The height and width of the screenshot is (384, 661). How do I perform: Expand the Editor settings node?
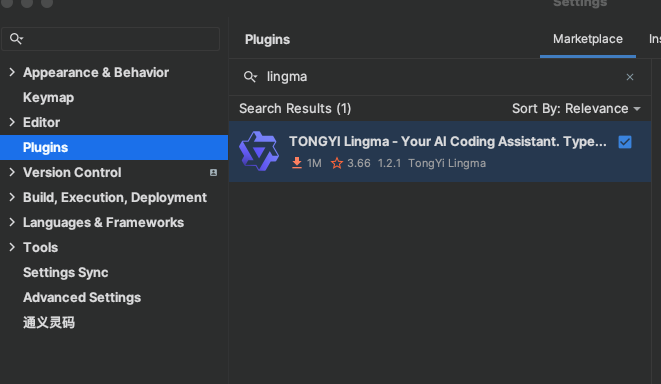point(12,122)
